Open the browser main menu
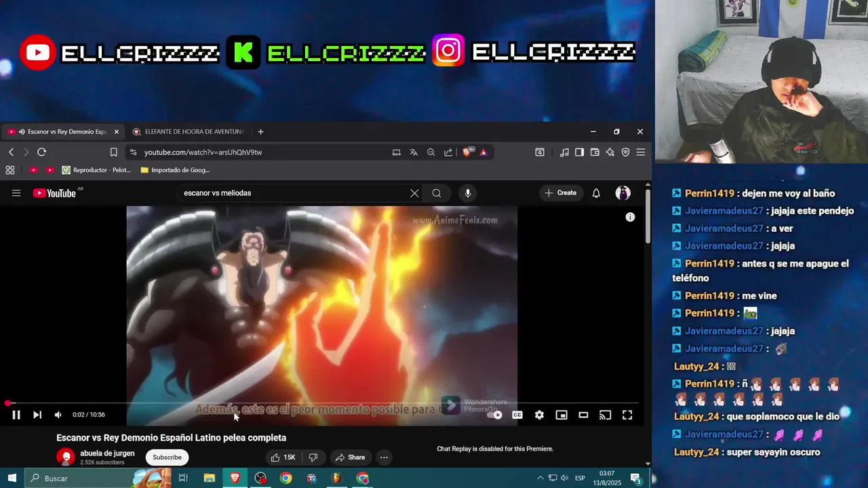This screenshot has height=488, width=868. coord(641,152)
